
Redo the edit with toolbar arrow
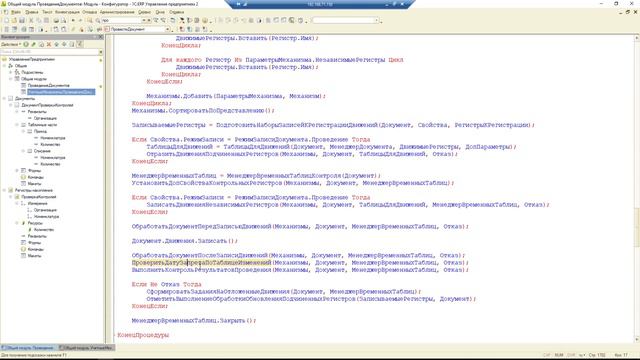coord(80,20)
